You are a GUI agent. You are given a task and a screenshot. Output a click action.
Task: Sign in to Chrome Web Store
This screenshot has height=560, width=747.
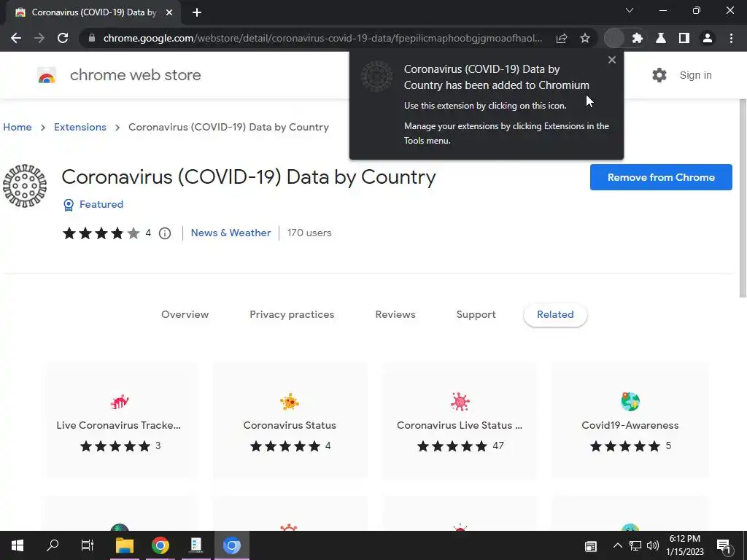click(695, 75)
